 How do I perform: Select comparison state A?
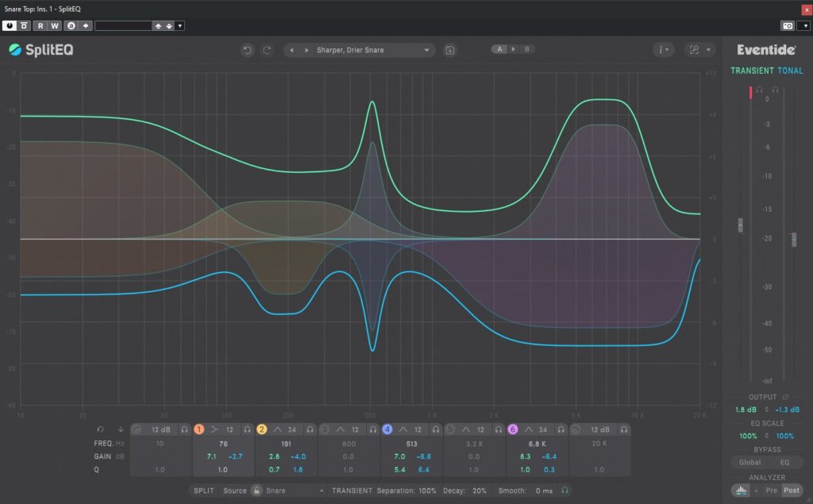499,49
